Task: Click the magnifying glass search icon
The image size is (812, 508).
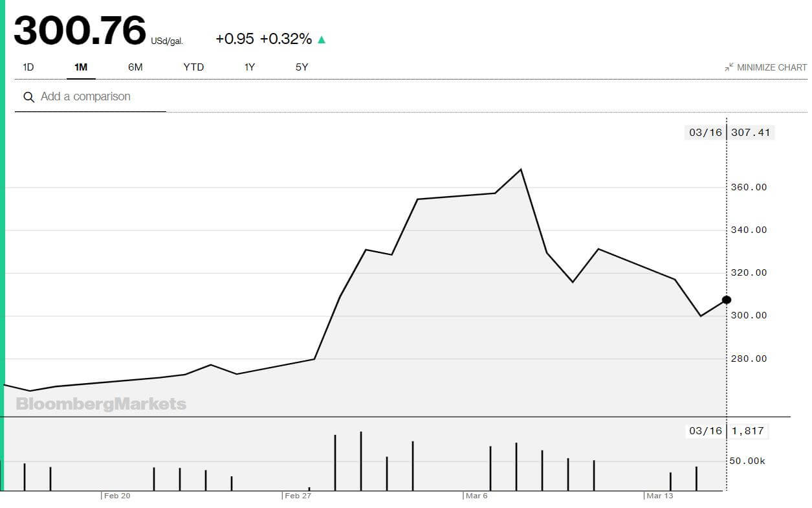Action: [x=28, y=97]
